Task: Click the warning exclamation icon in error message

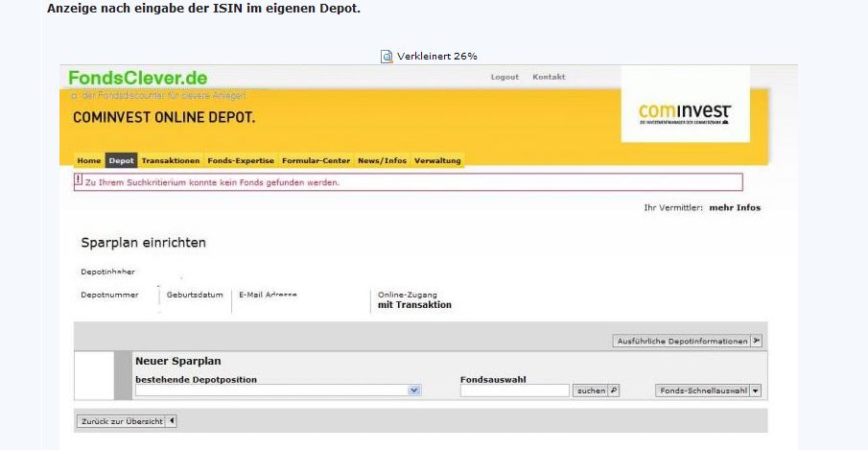Action: point(79,180)
